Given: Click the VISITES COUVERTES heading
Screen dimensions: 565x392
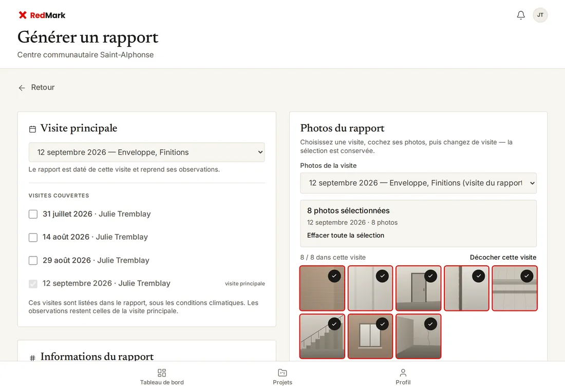Looking at the screenshot, I should pos(59,195).
